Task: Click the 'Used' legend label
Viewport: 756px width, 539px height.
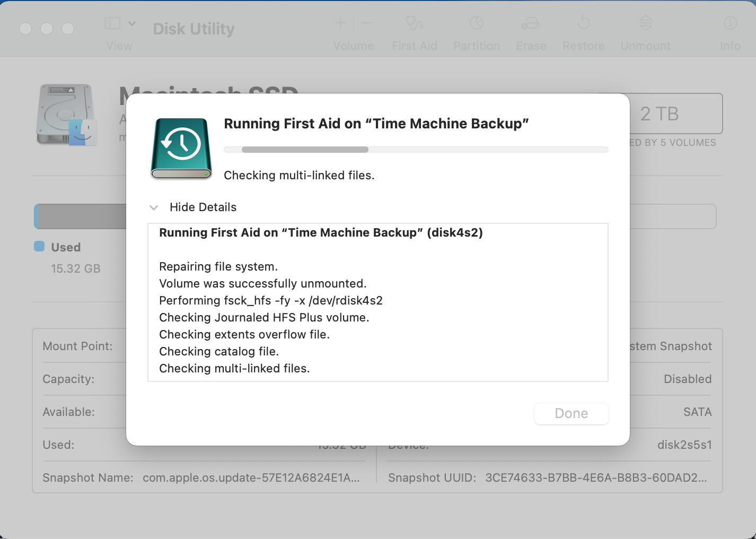Action: coord(66,247)
